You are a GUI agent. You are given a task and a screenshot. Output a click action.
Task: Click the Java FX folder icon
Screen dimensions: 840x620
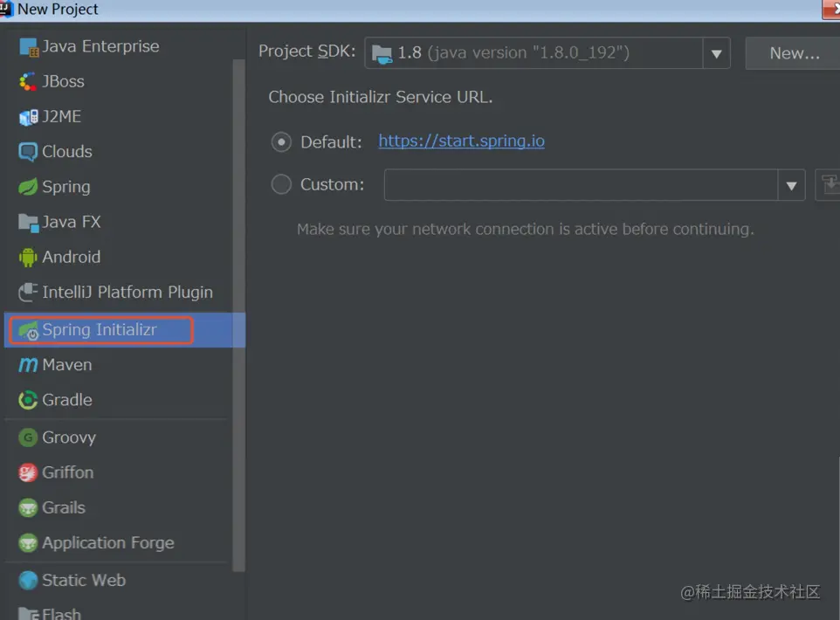(29, 223)
